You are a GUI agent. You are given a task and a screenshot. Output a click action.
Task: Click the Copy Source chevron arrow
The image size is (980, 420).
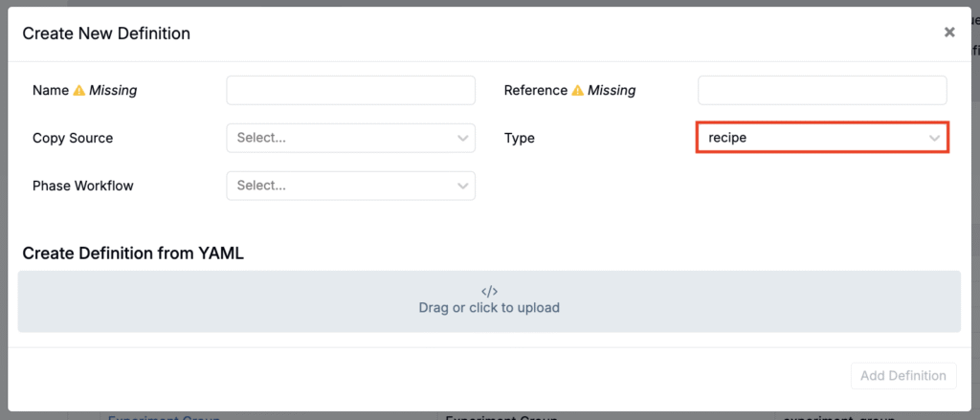point(463,138)
